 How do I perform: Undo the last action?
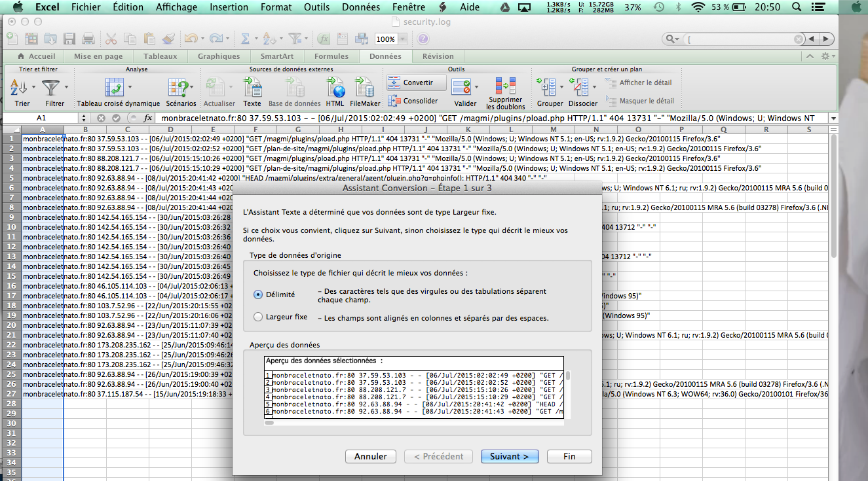191,39
